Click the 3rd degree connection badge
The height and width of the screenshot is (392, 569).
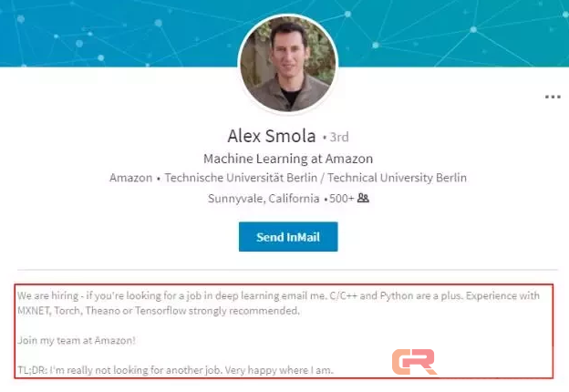pos(338,138)
